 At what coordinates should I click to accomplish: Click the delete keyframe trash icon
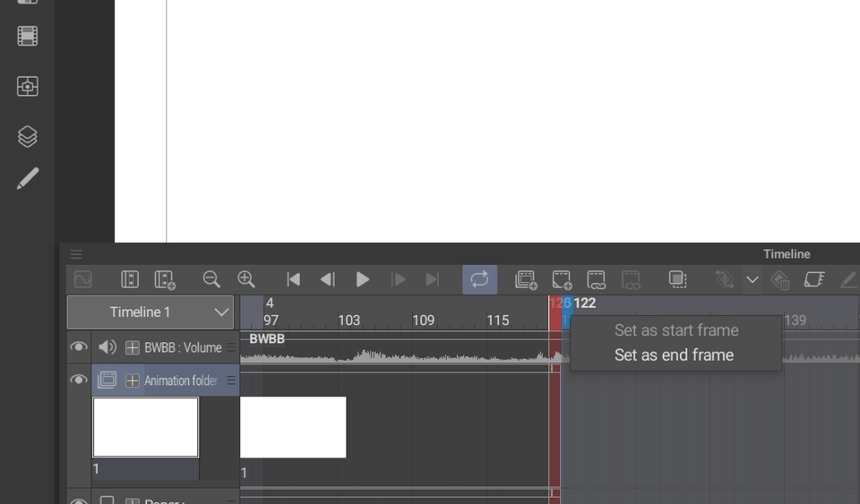click(x=780, y=279)
